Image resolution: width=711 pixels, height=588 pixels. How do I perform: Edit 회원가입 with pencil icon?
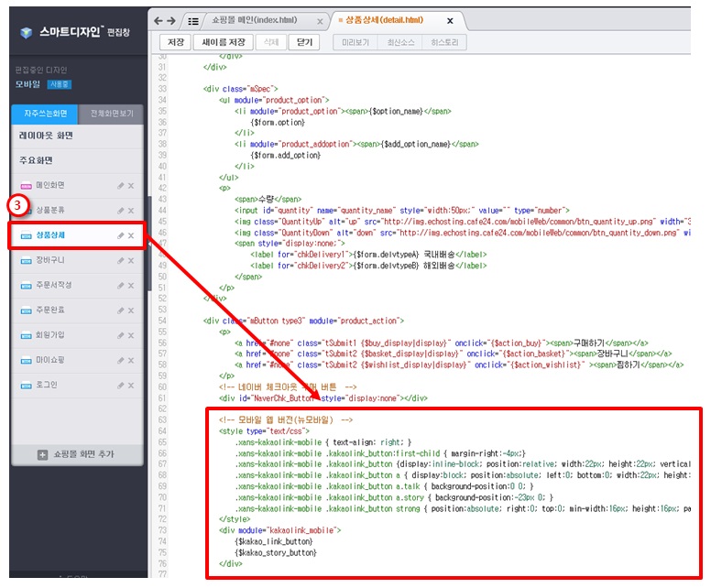120,335
